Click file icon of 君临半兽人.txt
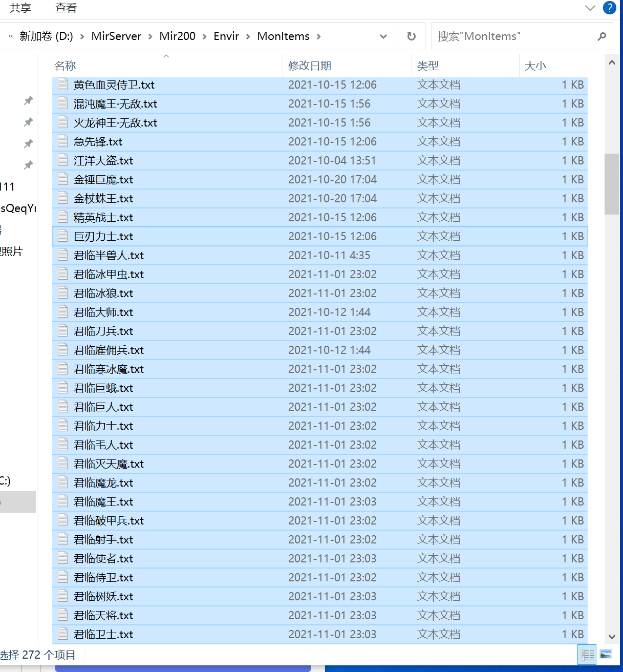Viewport: 623px width, 672px height. pyautogui.click(x=62, y=255)
